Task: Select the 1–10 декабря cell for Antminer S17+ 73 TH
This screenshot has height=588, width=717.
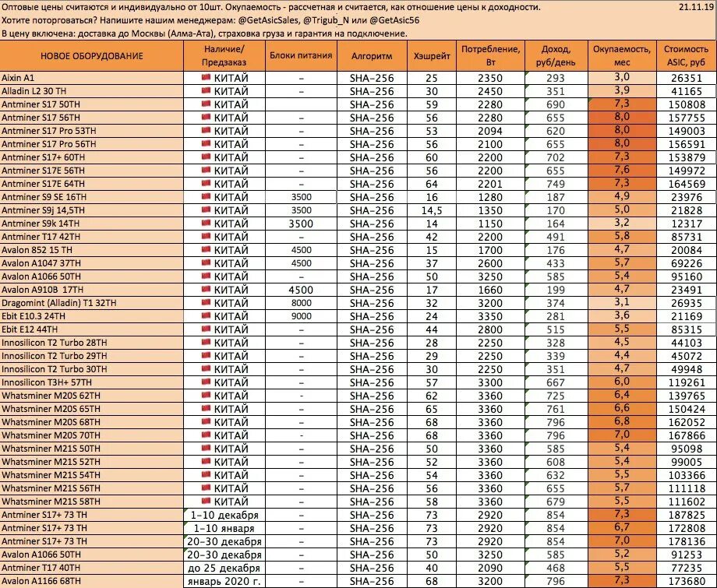Action: pyautogui.click(x=224, y=513)
